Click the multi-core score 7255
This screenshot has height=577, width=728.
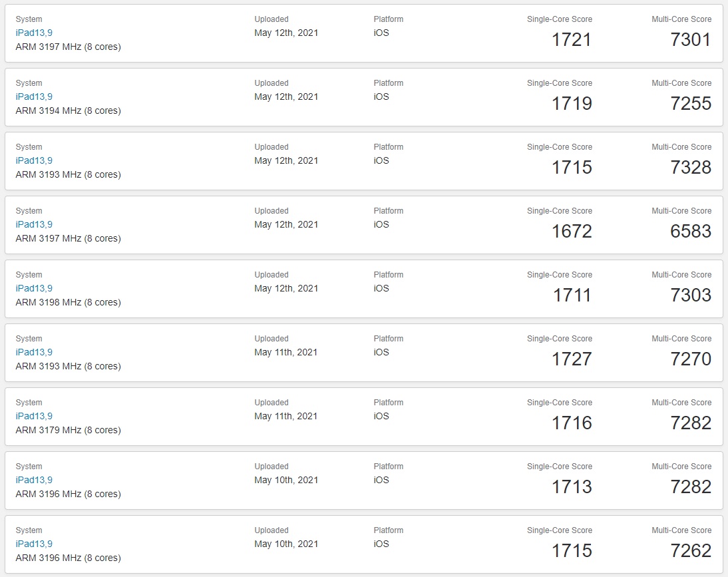click(690, 104)
